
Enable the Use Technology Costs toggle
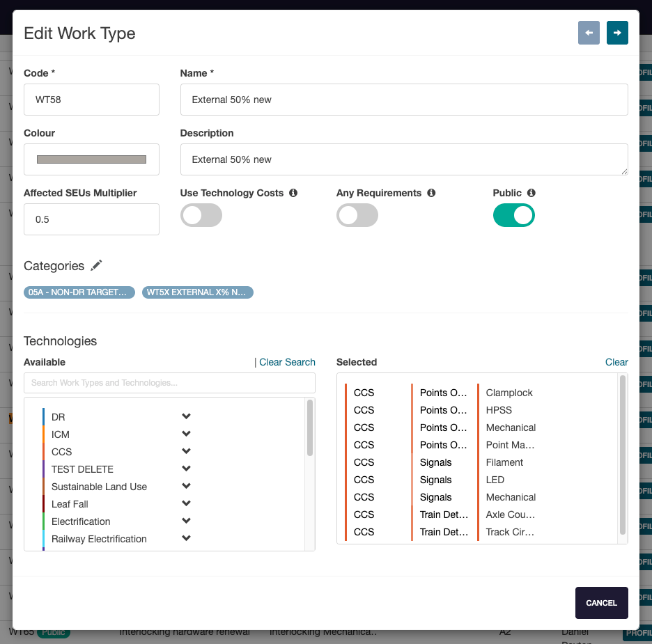[x=201, y=216]
